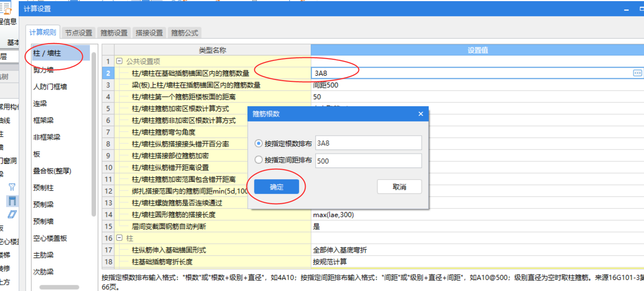Cancel with the 取消 button
Image resolution: width=644 pixels, height=291 pixels.
[400, 187]
